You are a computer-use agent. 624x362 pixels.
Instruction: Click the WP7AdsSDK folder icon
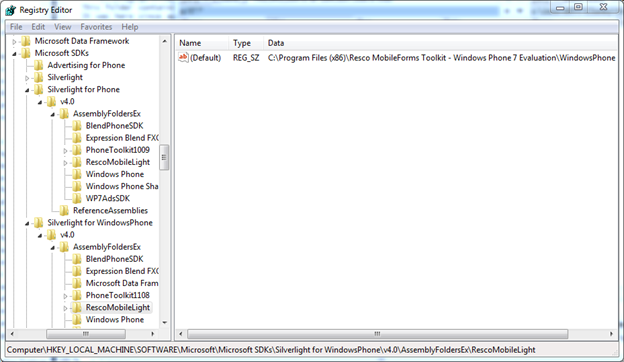76,199
